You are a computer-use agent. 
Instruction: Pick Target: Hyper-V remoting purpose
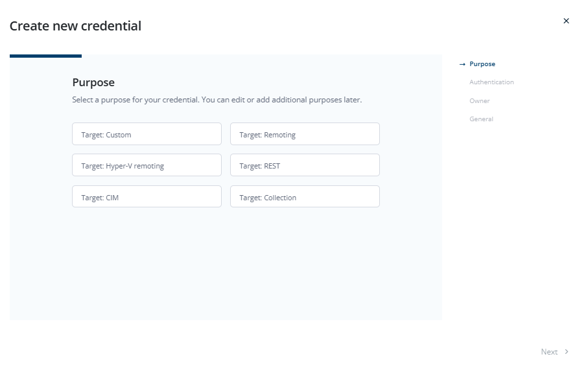(147, 165)
